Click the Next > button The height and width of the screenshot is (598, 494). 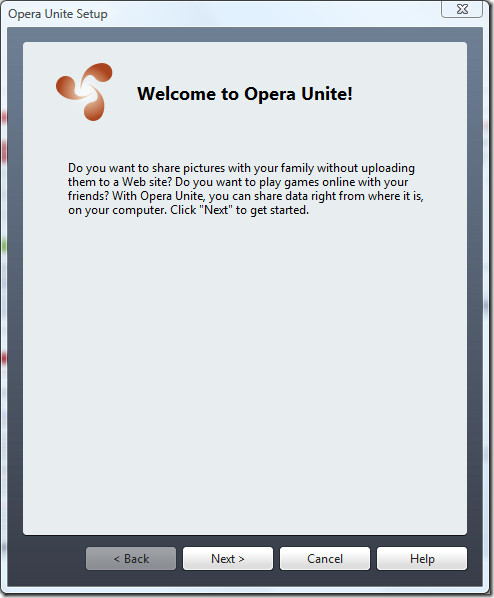pyautogui.click(x=228, y=559)
